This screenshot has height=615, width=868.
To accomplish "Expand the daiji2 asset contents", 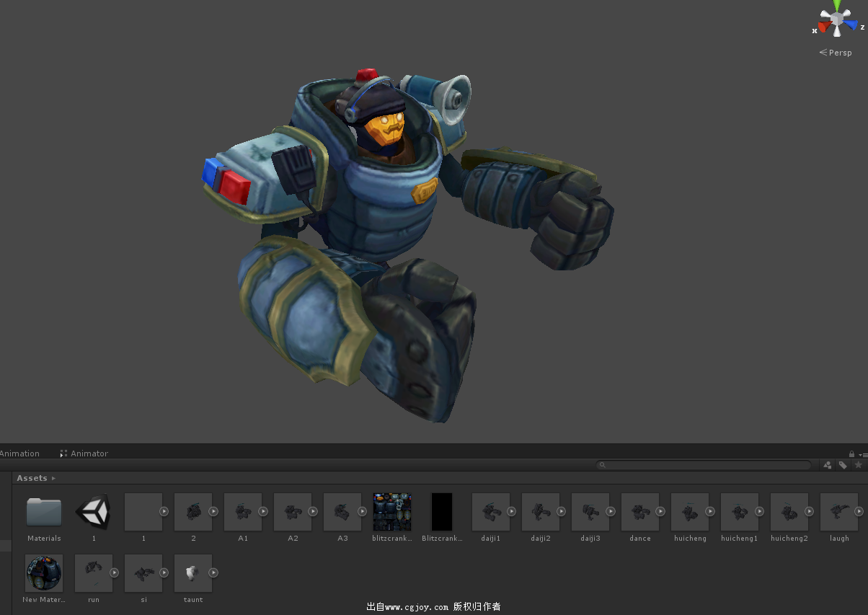I will click(561, 512).
